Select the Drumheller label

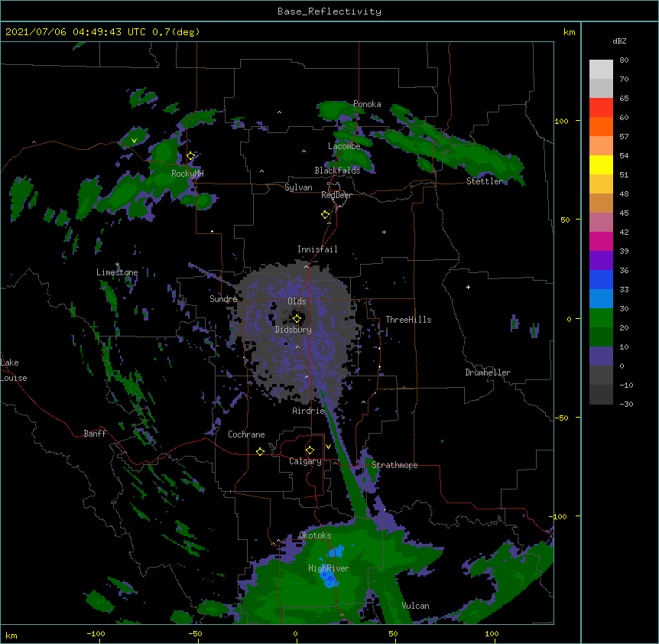[x=488, y=372]
